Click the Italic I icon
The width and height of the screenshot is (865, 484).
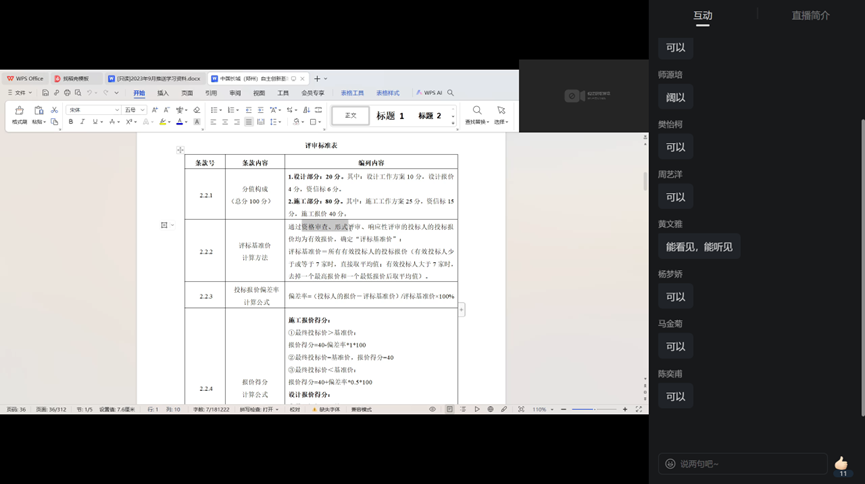pos(83,122)
